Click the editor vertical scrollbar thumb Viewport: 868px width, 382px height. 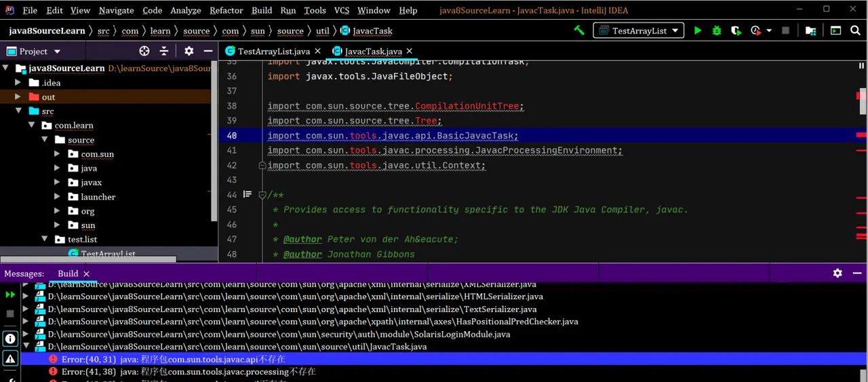click(x=863, y=101)
